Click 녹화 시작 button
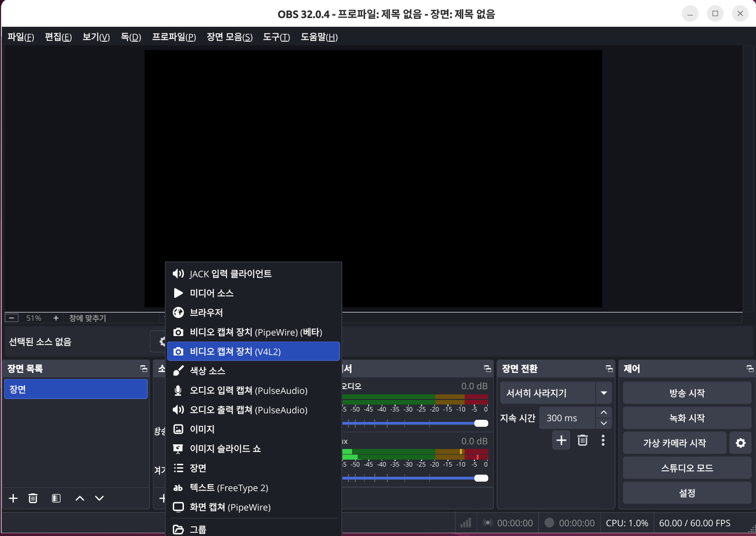Screen dimensions: 756x536 coord(687,418)
